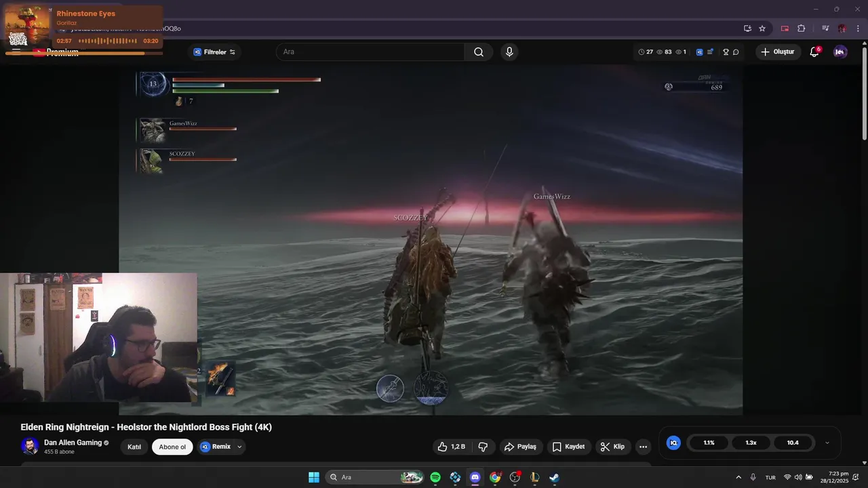
Task: Click the red picture-in-picture extension icon
Action: pyautogui.click(x=785, y=28)
